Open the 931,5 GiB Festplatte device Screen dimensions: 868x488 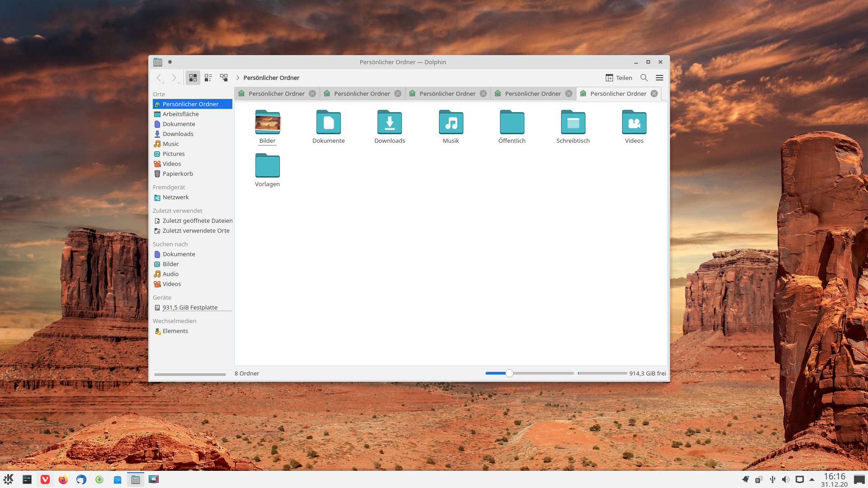[x=190, y=307]
